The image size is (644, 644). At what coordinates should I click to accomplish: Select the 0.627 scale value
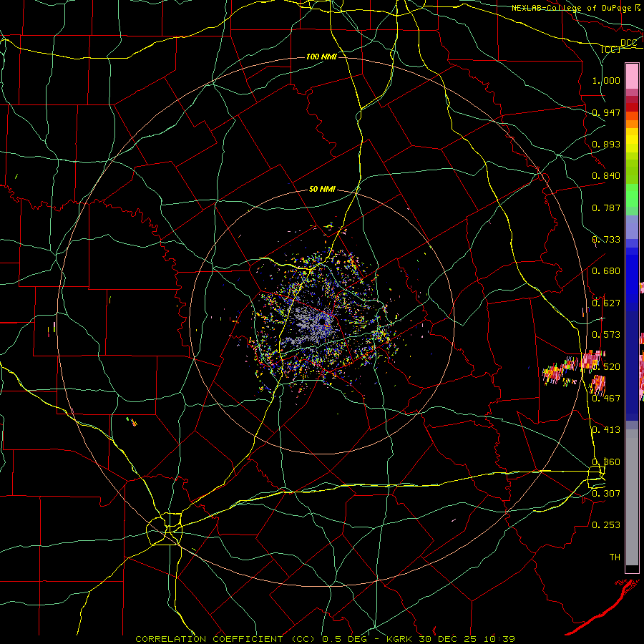606,303
